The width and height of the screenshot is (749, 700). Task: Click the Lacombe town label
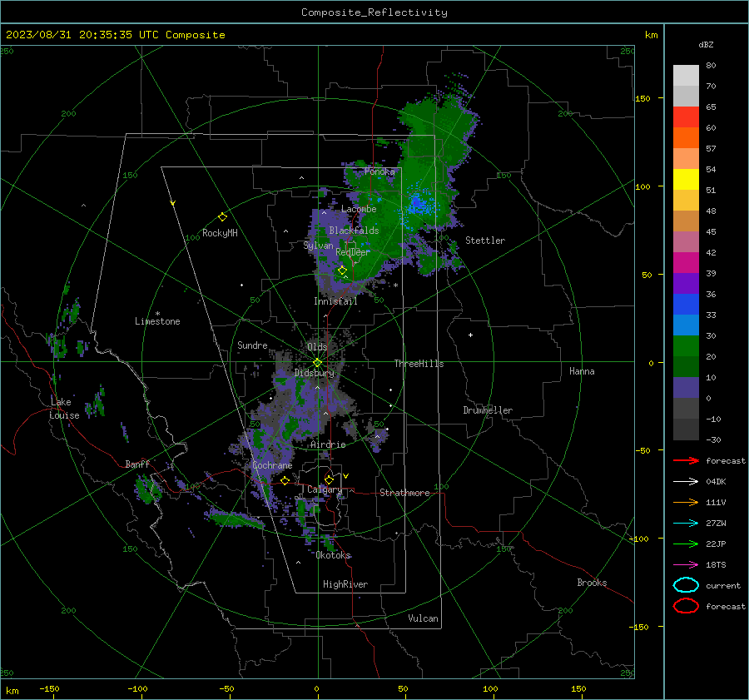[359, 209]
